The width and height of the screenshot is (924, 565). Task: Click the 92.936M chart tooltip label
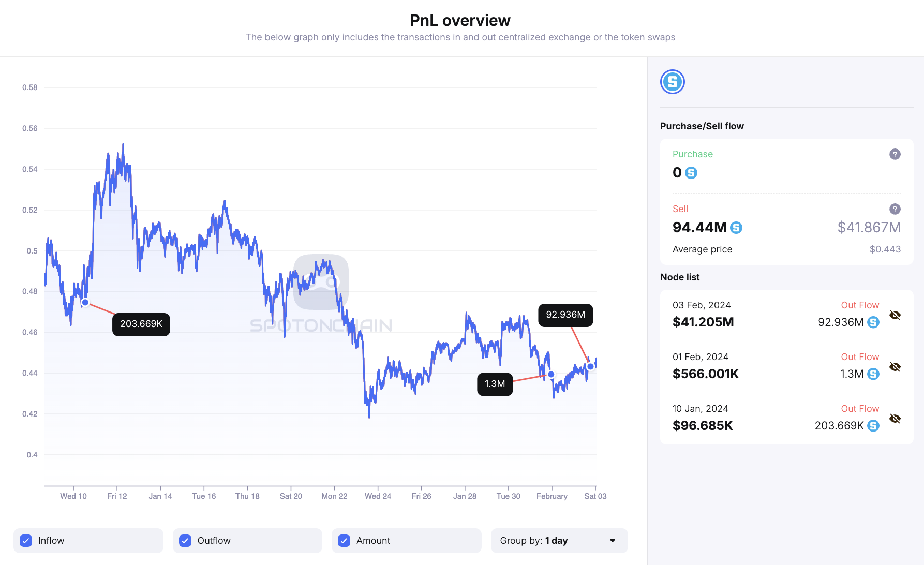(565, 315)
